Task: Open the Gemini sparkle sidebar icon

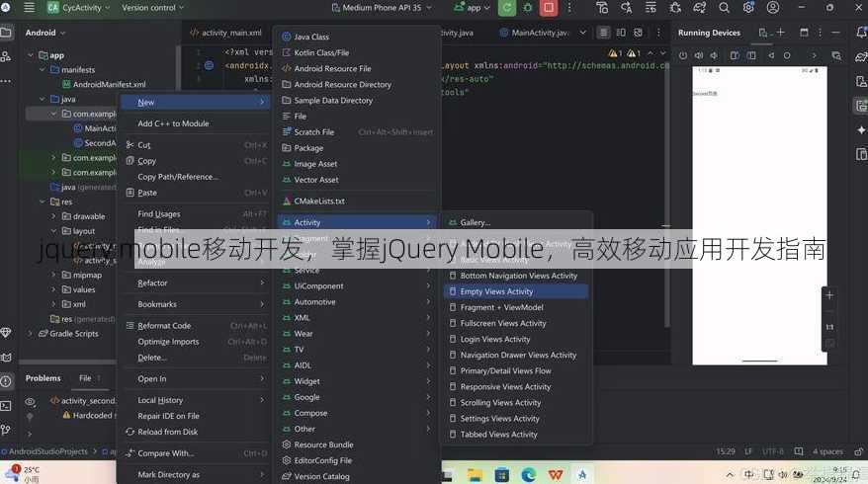Action: 861,129
